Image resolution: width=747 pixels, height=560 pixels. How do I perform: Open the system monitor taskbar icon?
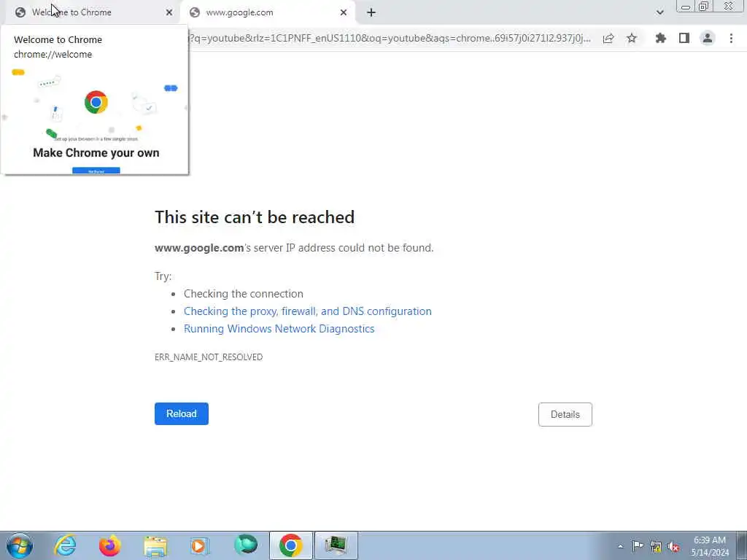tap(336, 545)
